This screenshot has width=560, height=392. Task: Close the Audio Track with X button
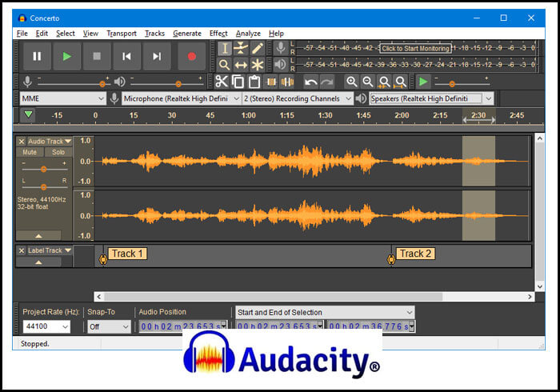(22, 142)
